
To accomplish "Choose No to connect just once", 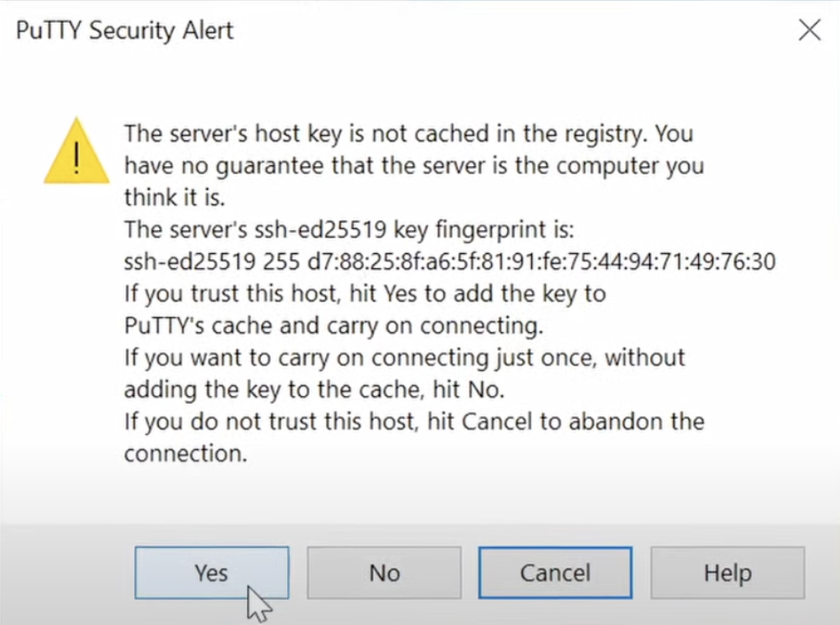I will point(384,573).
